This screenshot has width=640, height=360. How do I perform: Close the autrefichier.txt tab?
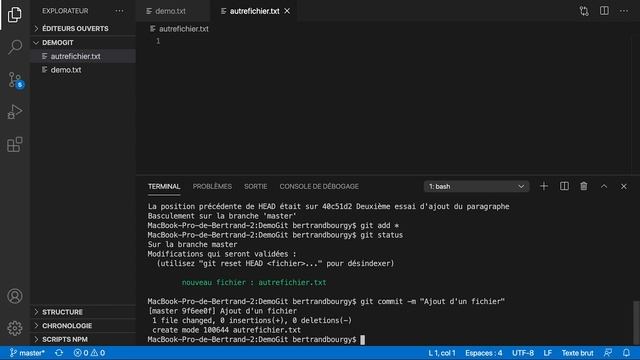pyautogui.click(x=287, y=11)
